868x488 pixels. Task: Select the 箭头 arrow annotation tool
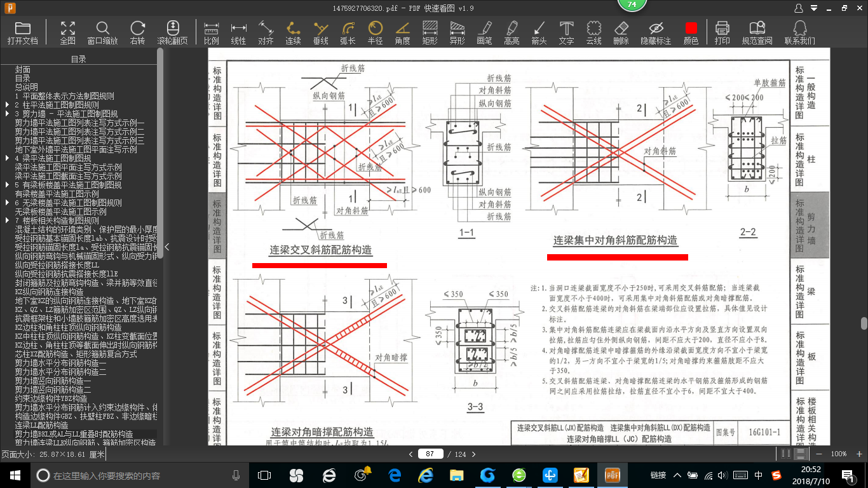(539, 32)
